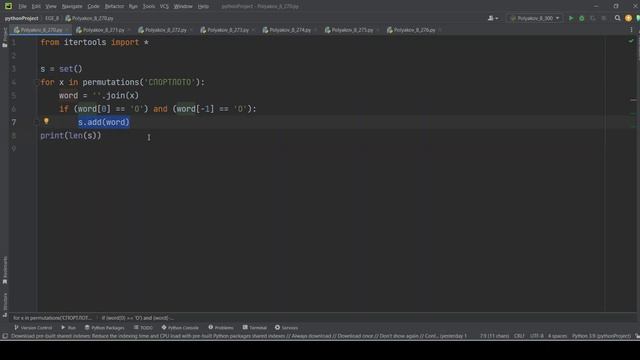Open the Problems tool window
The width and height of the screenshot is (640, 360).
[x=221, y=327]
